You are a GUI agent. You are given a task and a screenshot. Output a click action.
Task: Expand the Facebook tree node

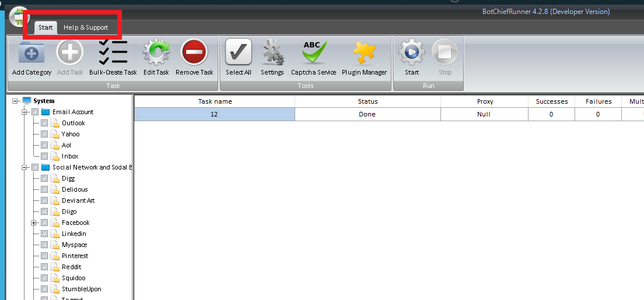34,223
